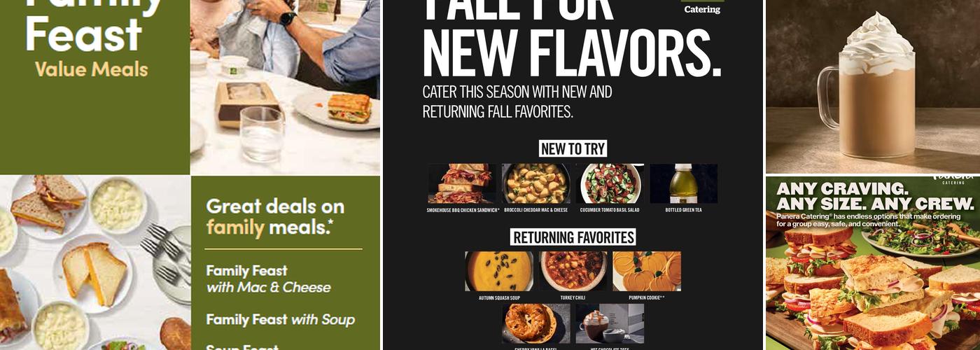Open the Autumn Squash Soup image
The image size is (980, 350).
click(499, 271)
